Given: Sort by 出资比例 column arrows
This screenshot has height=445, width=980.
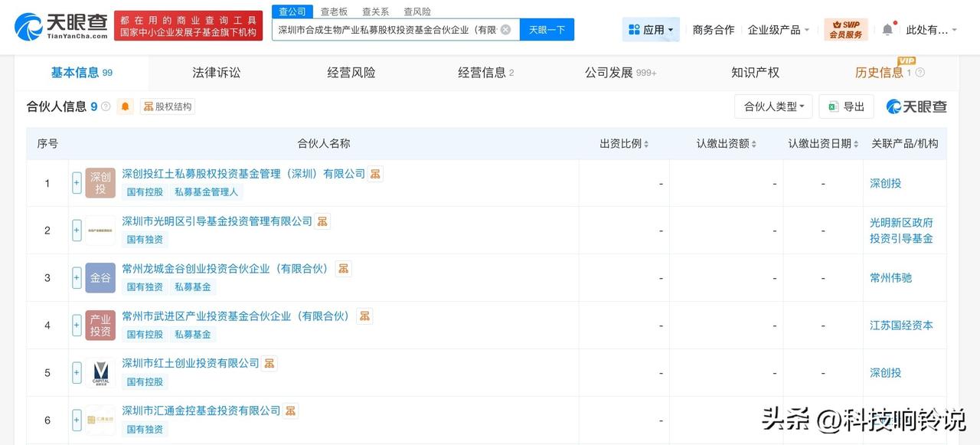Looking at the screenshot, I should 646,144.
